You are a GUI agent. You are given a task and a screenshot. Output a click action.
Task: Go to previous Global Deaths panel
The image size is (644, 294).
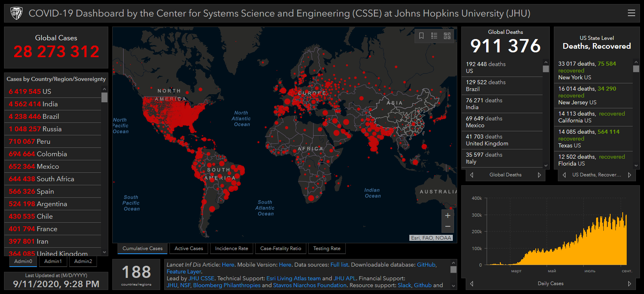472,175
